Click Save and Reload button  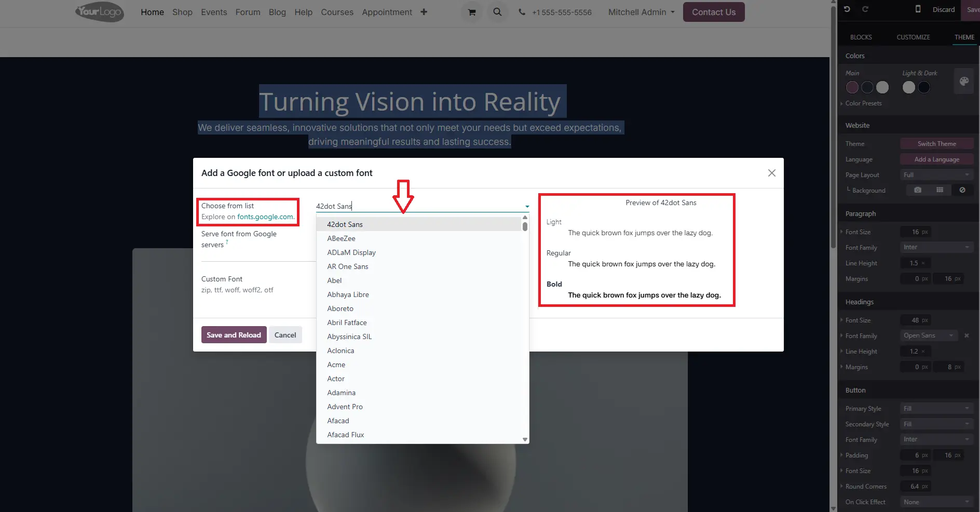[x=234, y=335]
